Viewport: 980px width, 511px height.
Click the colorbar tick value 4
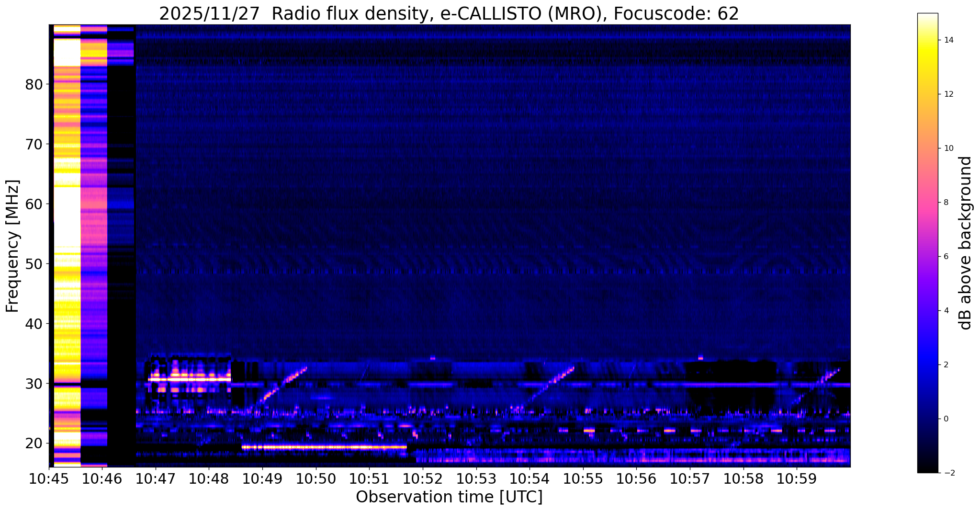pyautogui.click(x=946, y=311)
